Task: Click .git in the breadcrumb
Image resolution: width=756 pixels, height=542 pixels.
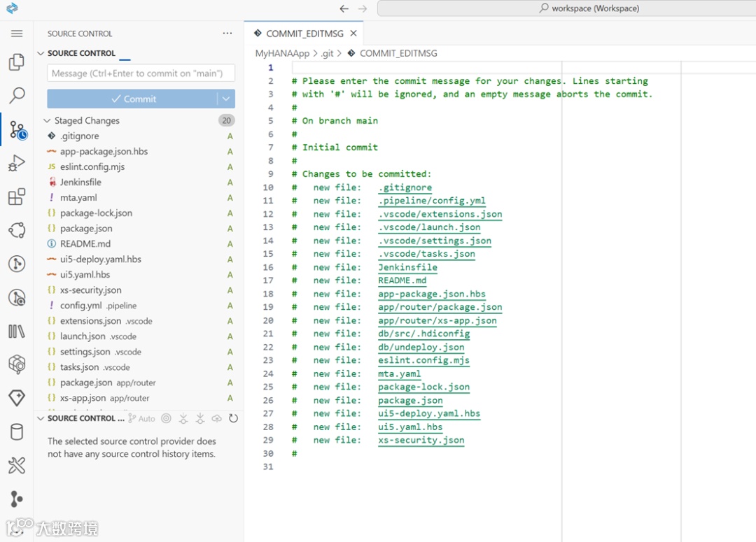Action: pos(328,53)
